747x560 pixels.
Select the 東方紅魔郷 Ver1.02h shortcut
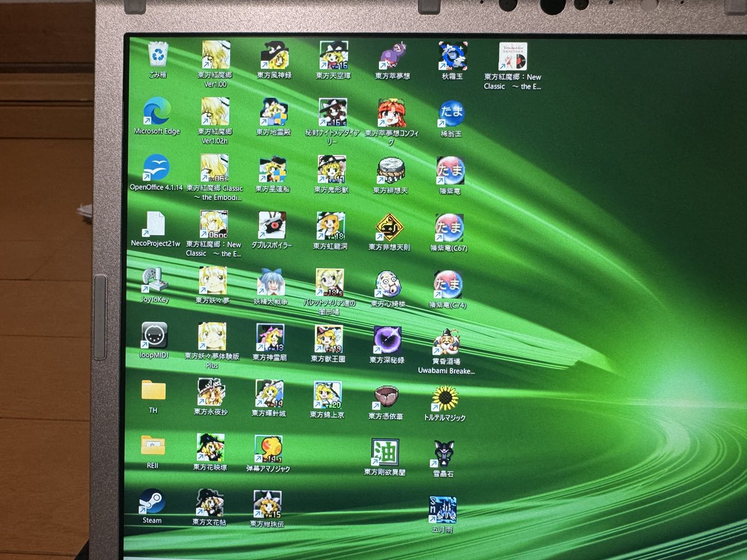[215, 111]
